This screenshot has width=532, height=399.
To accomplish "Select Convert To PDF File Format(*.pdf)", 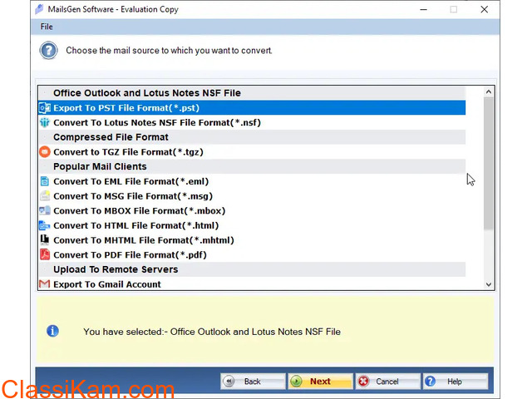I will point(252,254).
